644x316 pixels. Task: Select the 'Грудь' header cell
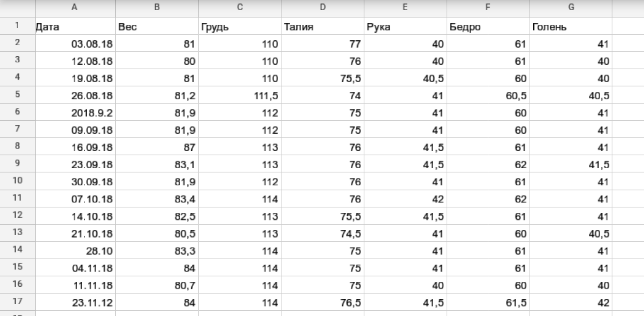point(239,26)
